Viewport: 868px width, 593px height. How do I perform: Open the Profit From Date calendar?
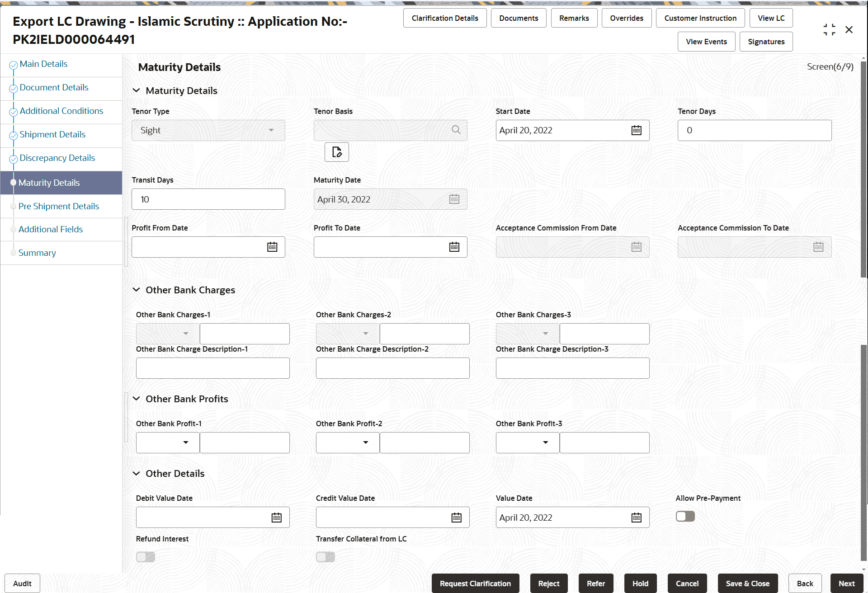pos(272,247)
